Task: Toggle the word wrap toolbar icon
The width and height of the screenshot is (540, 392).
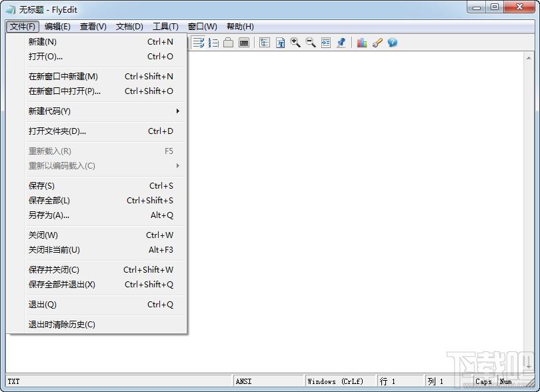Action: tap(199, 43)
